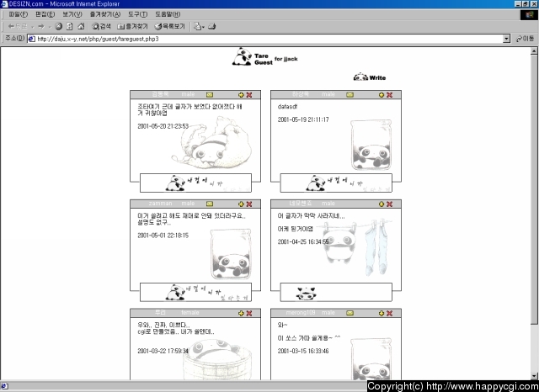The width and height of the screenshot is (539, 392).
Task: Click the Back arrow toolbar button
Action: click(17, 26)
